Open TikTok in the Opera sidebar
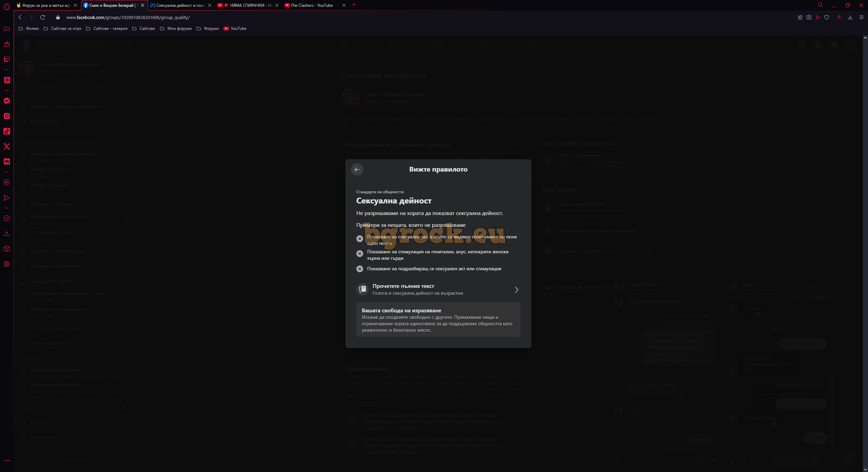This screenshot has height=472, width=868. click(x=6, y=131)
